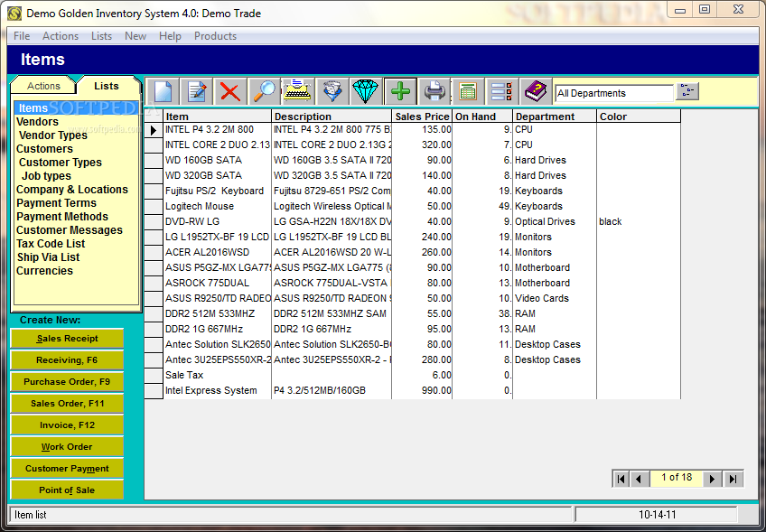Open the File menu
This screenshot has width=766, height=532.
pyautogui.click(x=22, y=36)
